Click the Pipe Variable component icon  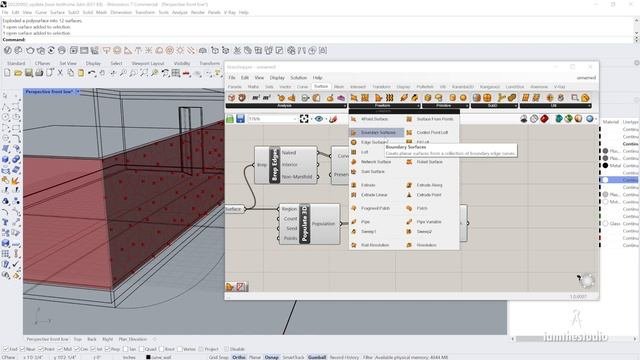click(409, 222)
